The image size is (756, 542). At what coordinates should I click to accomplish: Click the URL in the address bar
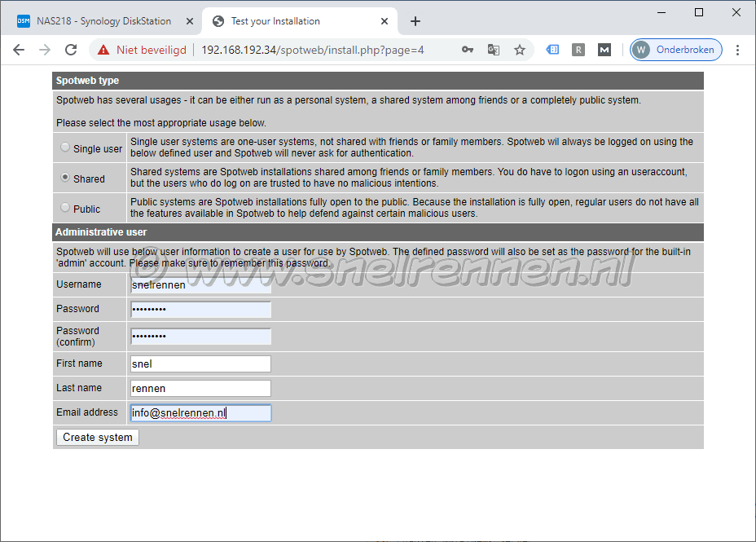click(313, 50)
